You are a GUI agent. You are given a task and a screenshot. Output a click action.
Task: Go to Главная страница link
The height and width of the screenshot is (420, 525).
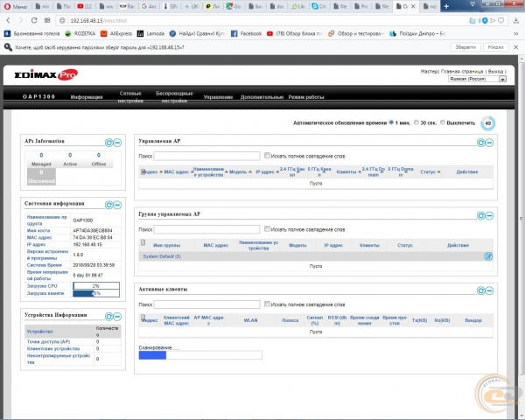pyautogui.click(x=462, y=72)
